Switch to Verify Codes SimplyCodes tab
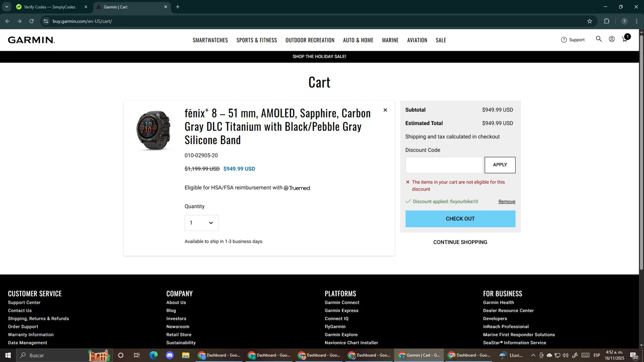Viewport: 644px width, 362px height. click(49, 7)
